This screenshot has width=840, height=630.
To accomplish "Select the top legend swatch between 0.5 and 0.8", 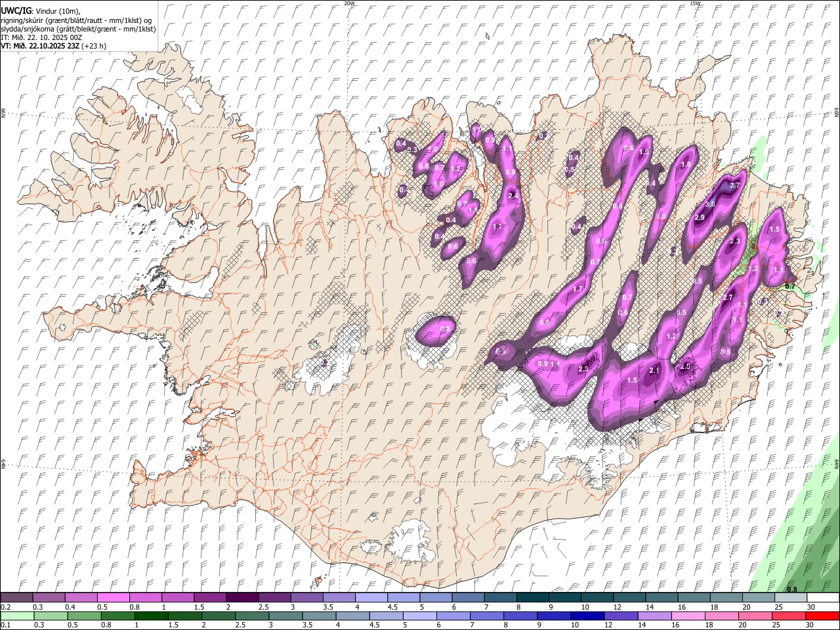I will (x=113, y=598).
